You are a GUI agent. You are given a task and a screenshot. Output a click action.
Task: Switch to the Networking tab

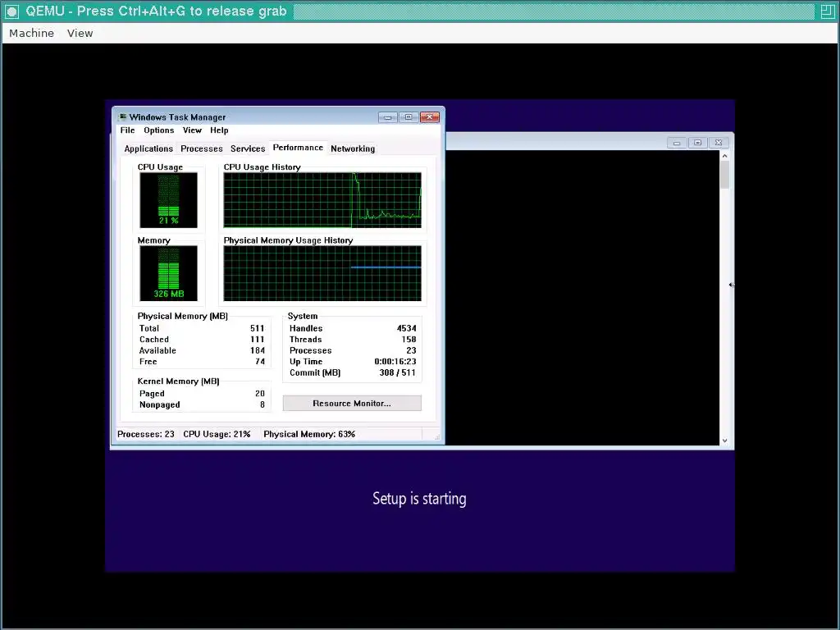[x=353, y=148]
